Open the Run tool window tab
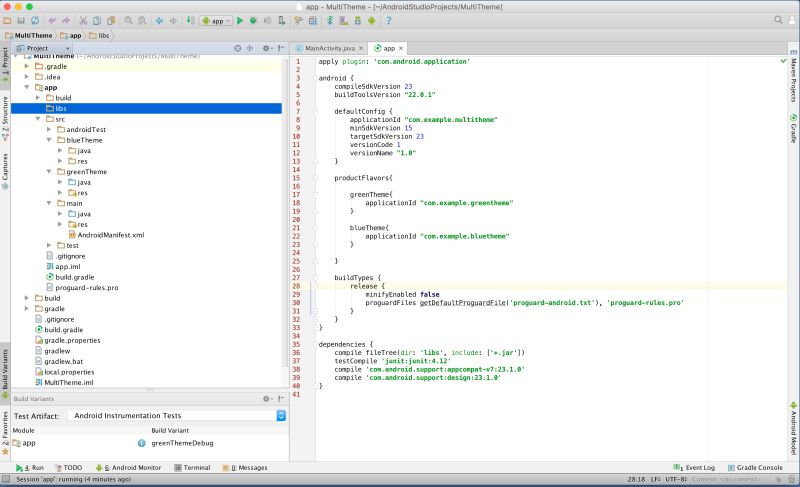Image resolution: width=800 pixels, height=487 pixels. click(30, 468)
